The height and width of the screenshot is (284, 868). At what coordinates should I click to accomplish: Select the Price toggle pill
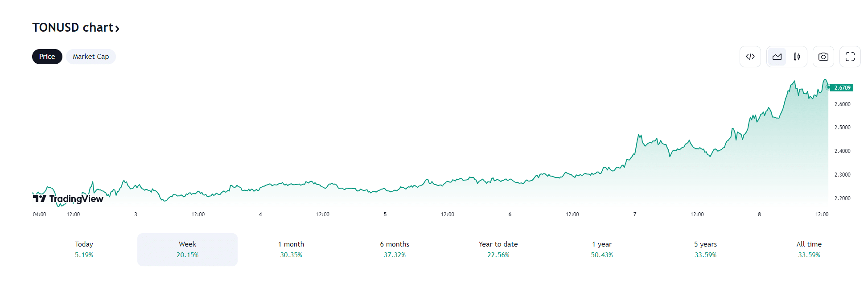[47, 57]
